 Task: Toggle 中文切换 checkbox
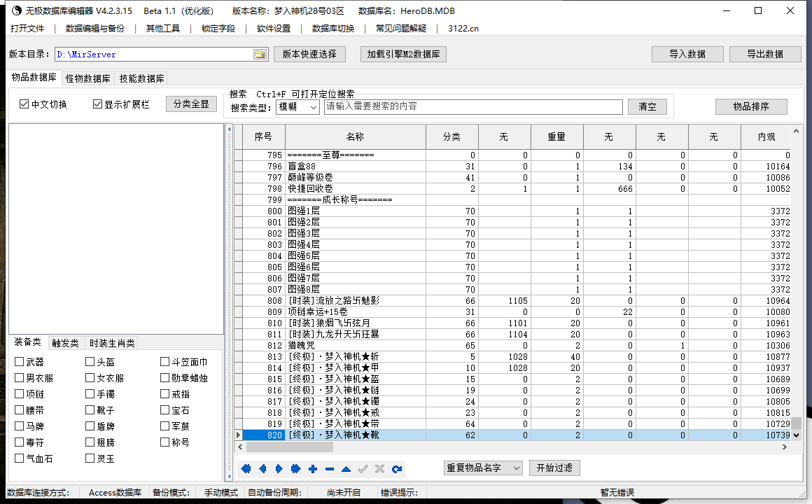coord(24,104)
